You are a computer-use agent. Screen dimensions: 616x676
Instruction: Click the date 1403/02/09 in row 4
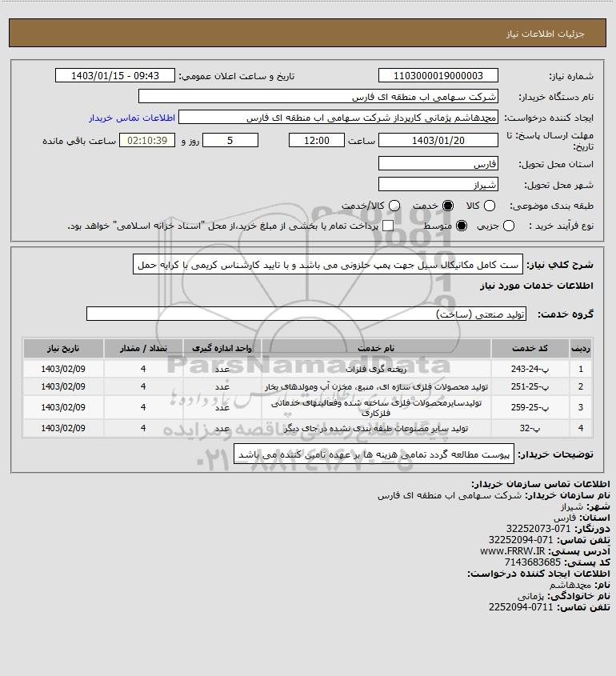[63, 428]
